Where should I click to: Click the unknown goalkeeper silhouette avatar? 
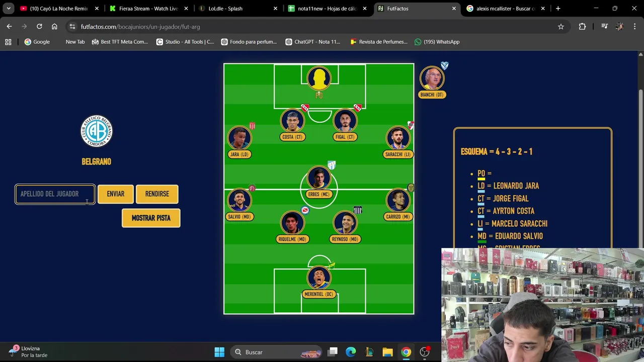tap(319, 78)
